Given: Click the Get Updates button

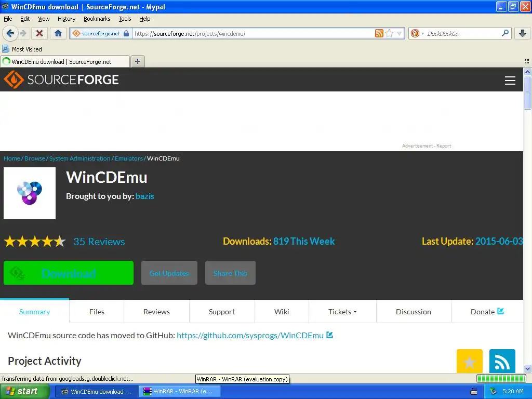Looking at the screenshot, I should pos(169,273).
